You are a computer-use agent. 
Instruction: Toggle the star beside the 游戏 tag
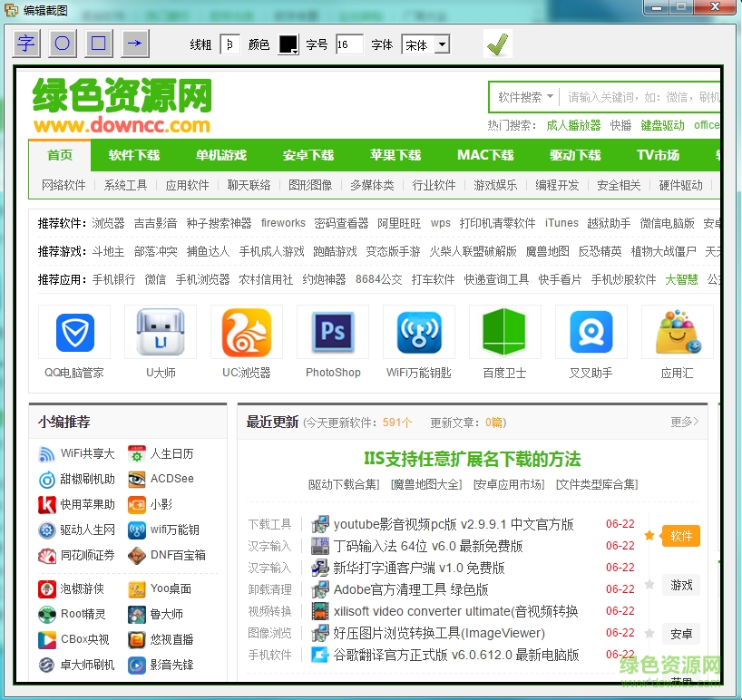pyautogui.click(x=650, y=586)
